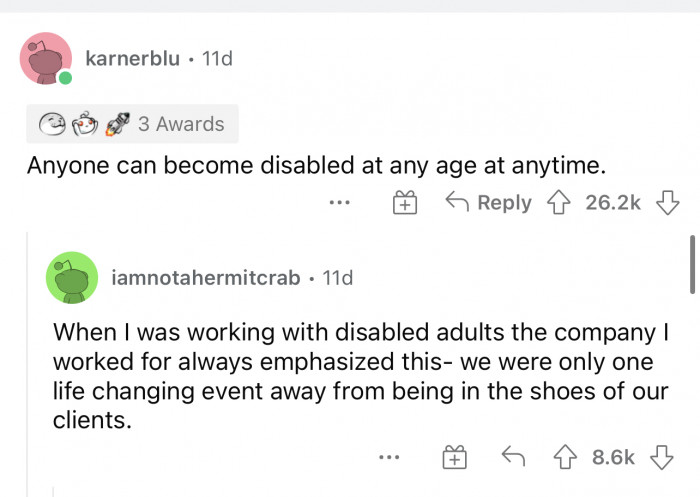Viewport: 700px width, 497px height.
Task: Open iamnotahermitcrab's green avatar
Action: [x=72, y=278]
